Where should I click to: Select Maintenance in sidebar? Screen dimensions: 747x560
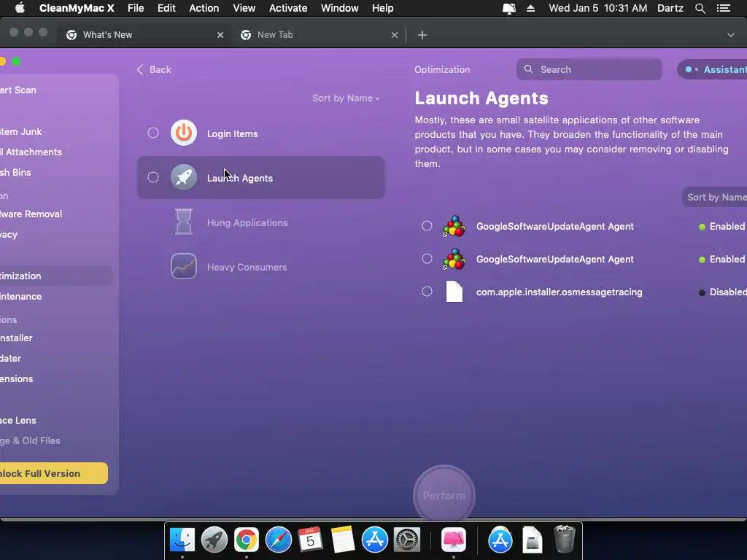(21, 296)
